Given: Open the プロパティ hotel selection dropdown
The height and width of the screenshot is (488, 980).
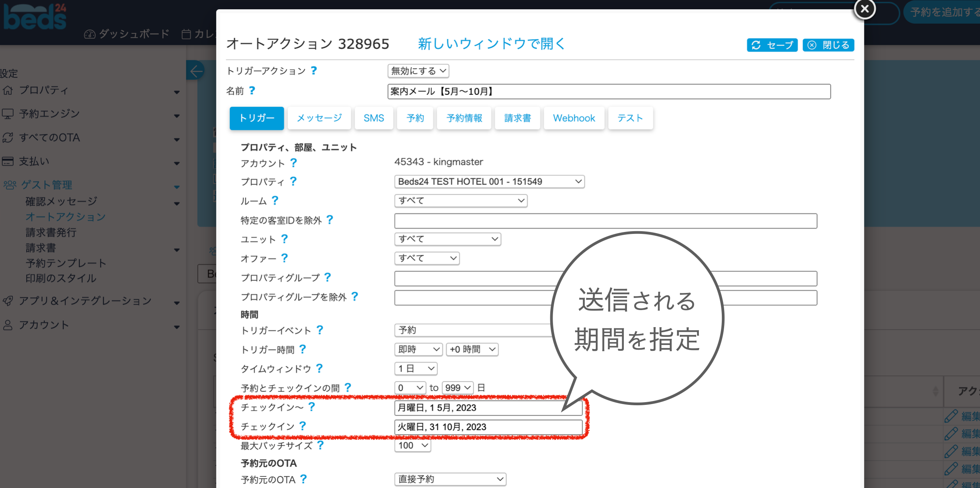Looking at the screenshot, I should [x=489, y=181].
